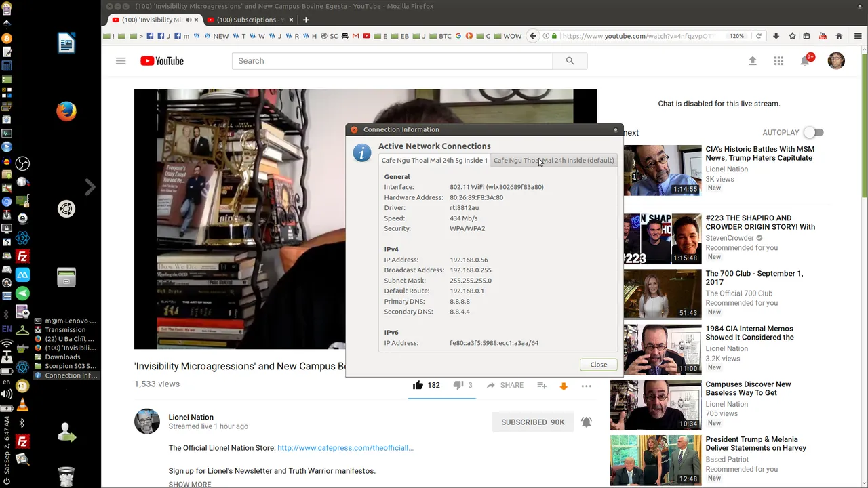Open the VLC cone dock icon
This screenshot has height=488, width=868.
coord(23,405)
